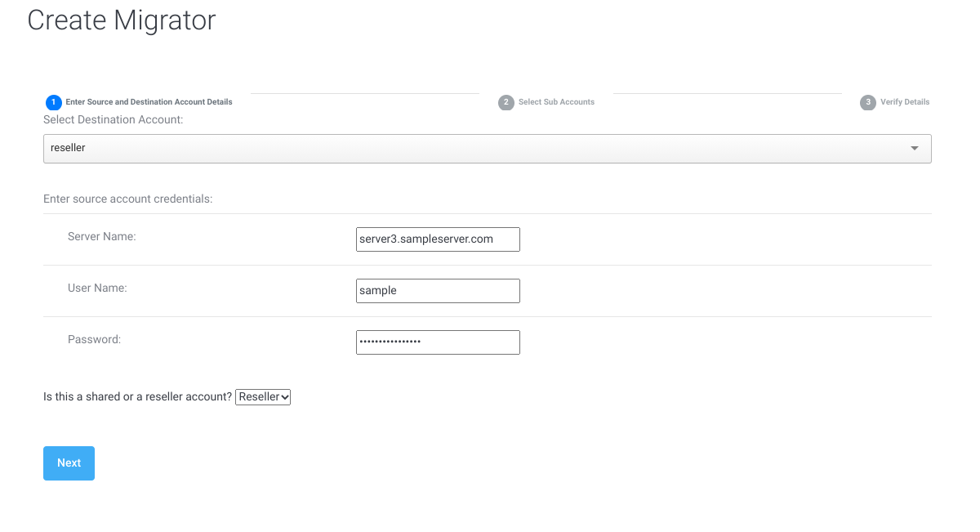The height and width of the screenshot is (532, 980).
Task: Go to the Select Sub Accounts step label
Action: coord(556,102)
